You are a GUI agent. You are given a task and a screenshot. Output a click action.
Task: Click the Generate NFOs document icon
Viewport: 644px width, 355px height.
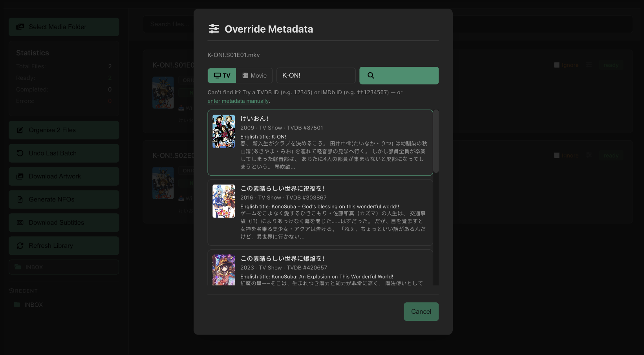pyautogui.click(x=20, y=199)
